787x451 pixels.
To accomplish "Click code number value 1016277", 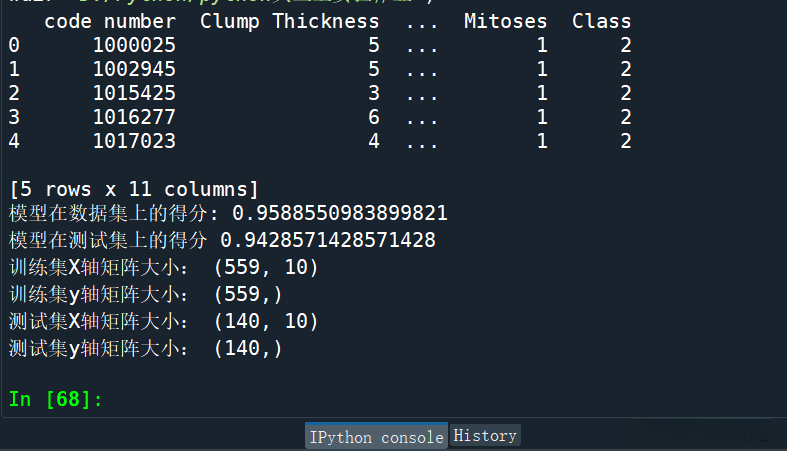I will tap(134, 117).
